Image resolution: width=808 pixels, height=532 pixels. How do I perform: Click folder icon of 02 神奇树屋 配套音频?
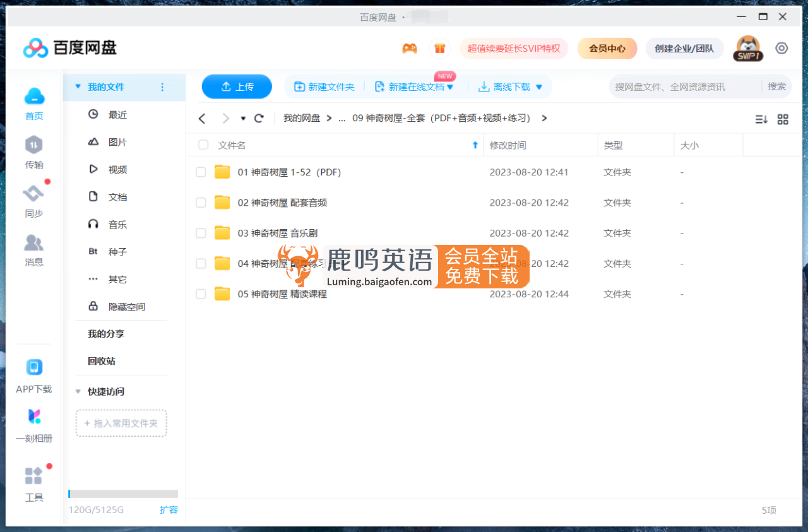[x=222, y=203]
